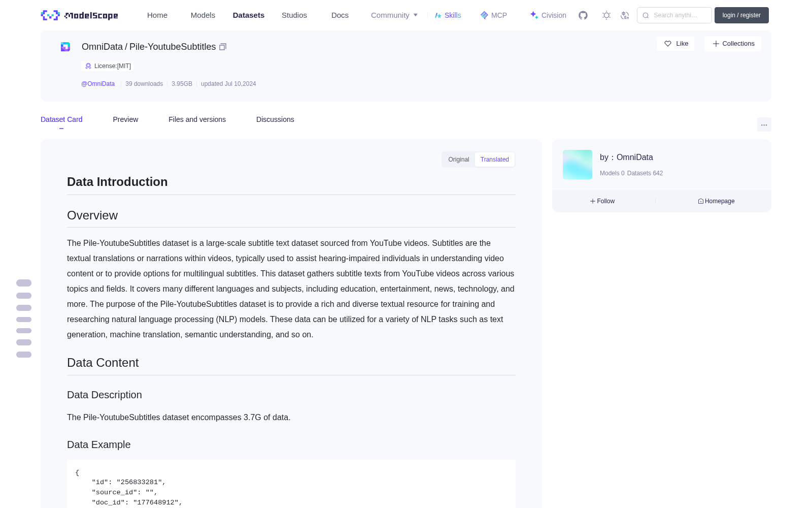
Task: Expand the Community dropdown menu
Action: pyautogui.click(x=394, y=15)
